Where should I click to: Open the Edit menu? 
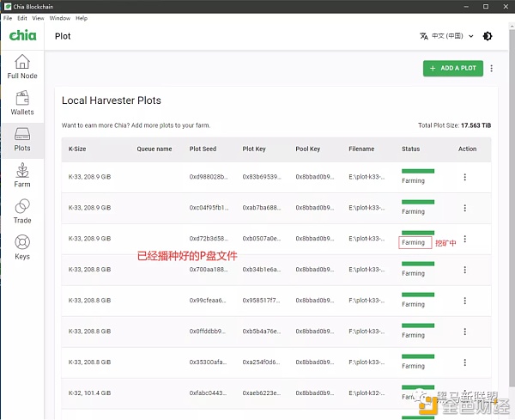(x=22, y=18)
